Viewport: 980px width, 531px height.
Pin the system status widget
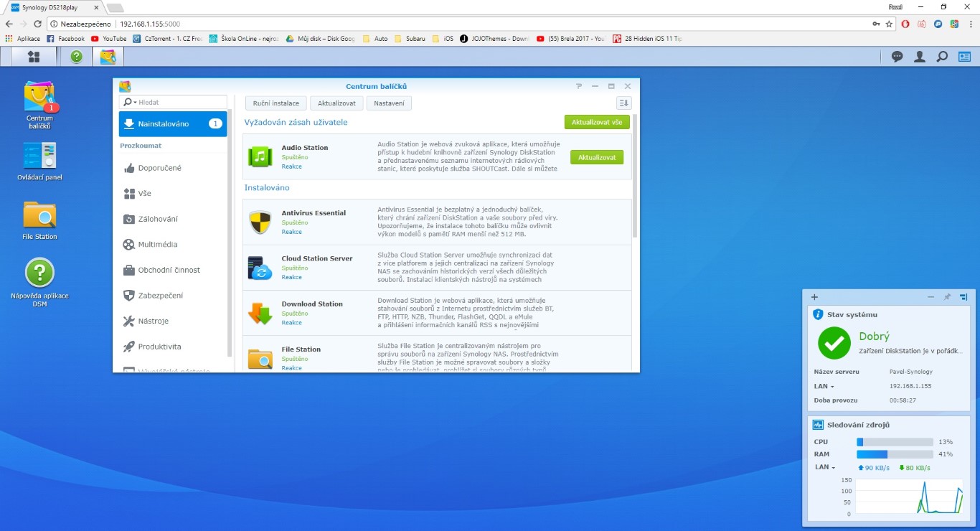tap(947, 297)
